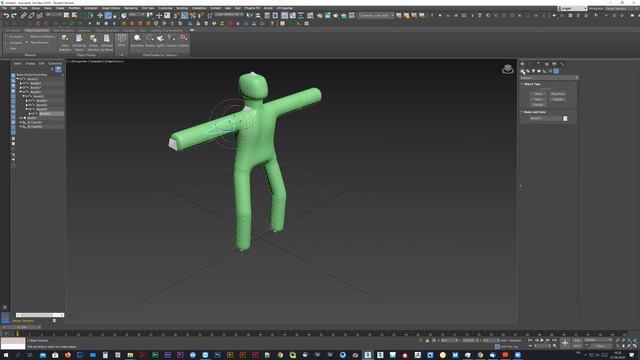Open the selection filter dropdown
The image size is (640, 360).
[53, 15]
